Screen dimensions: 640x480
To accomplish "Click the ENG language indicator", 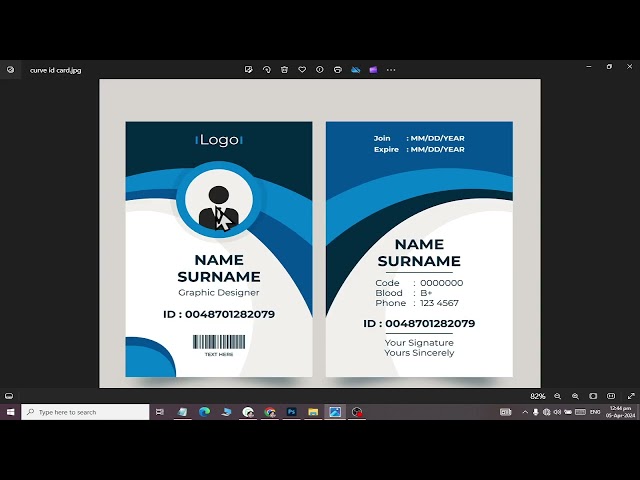I will click(595, 412).
